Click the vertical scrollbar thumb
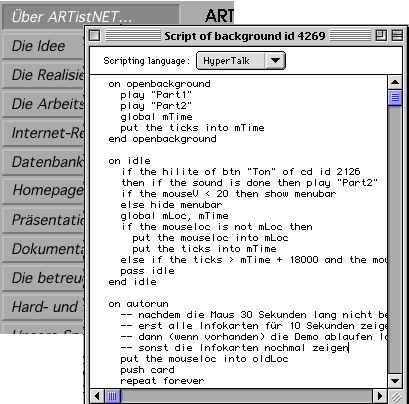The width and height of the screenshot is (409, 404). (x=395, y=98)
